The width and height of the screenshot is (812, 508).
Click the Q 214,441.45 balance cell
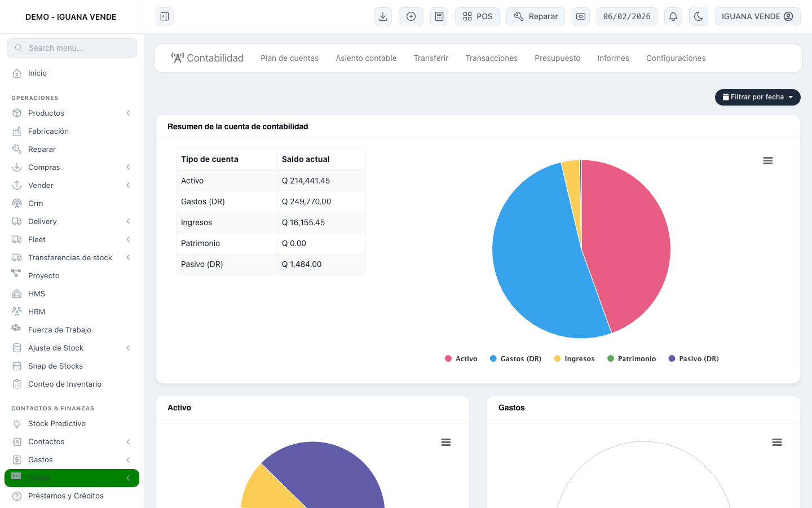click(x=321, y=181)
